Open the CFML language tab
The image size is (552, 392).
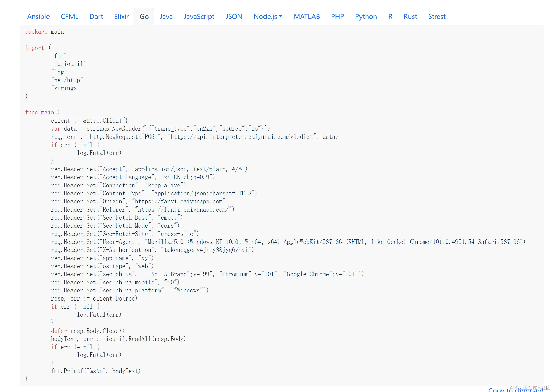69,17
